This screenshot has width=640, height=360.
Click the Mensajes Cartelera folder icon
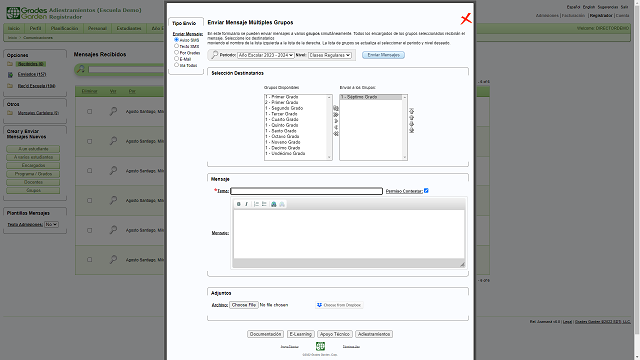10,113
